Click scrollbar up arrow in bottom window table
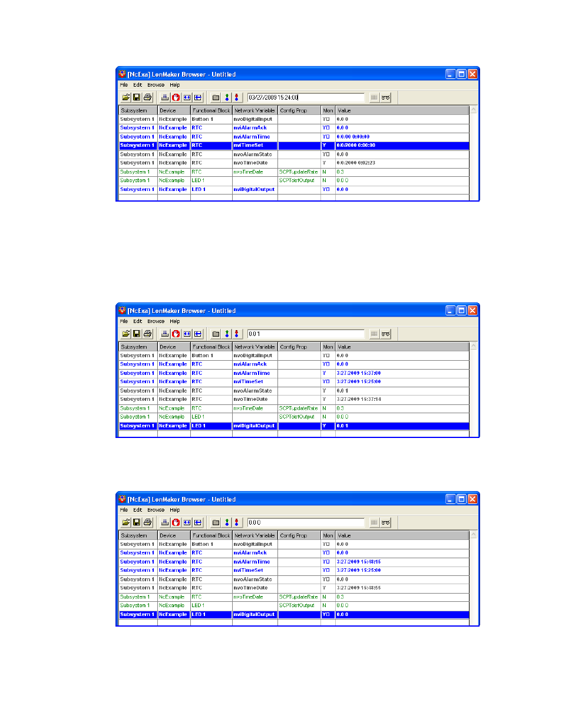This screenshot has width=562, height=728. (x=474, y=535)
